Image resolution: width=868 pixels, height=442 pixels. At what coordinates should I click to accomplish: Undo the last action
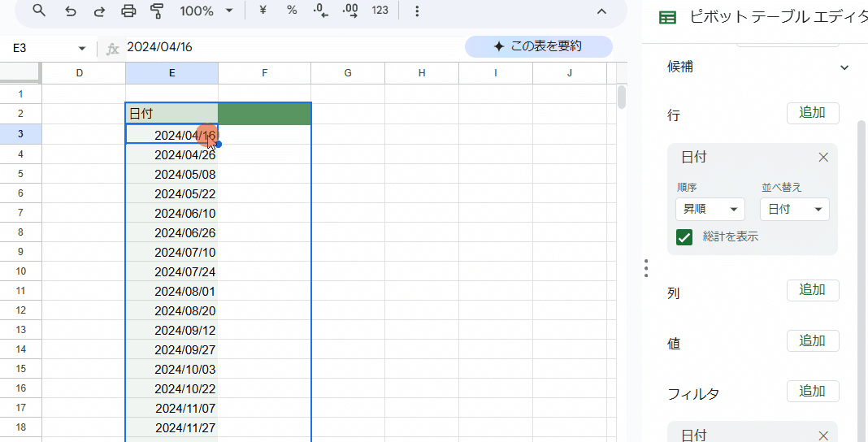point(71,11)
